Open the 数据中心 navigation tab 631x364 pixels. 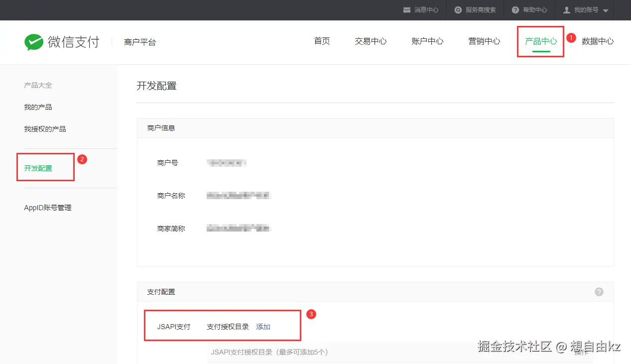click(x=598, y=41)
